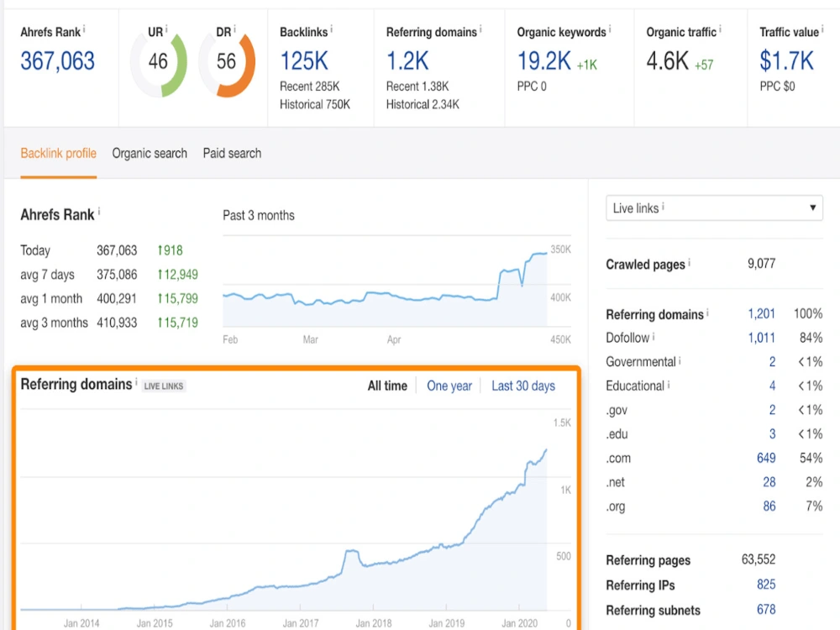This screenshot has height=630, width=840.
Task: Click the info icon next to Traffic value
Action: click(822, 29)
